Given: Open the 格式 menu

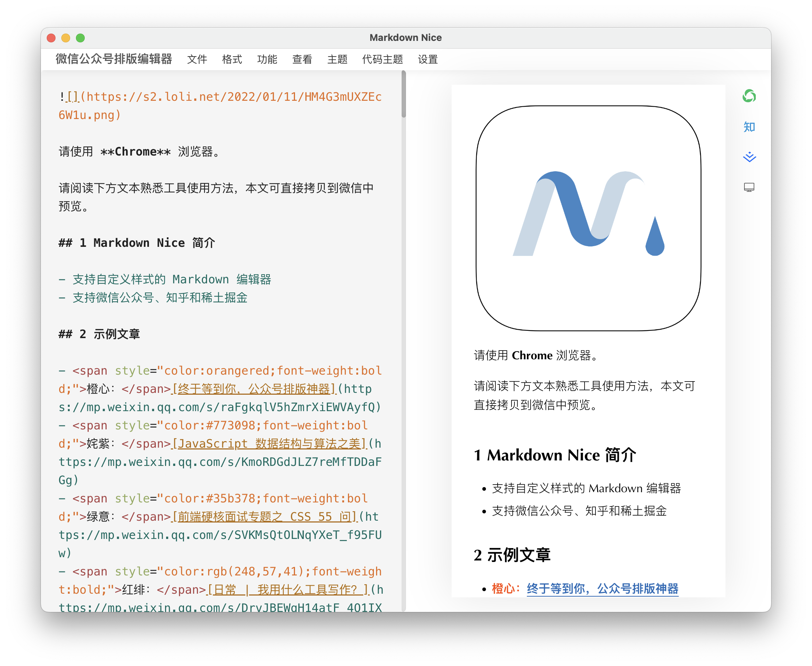Looking at the screenshot, I should tap(232, 59).
